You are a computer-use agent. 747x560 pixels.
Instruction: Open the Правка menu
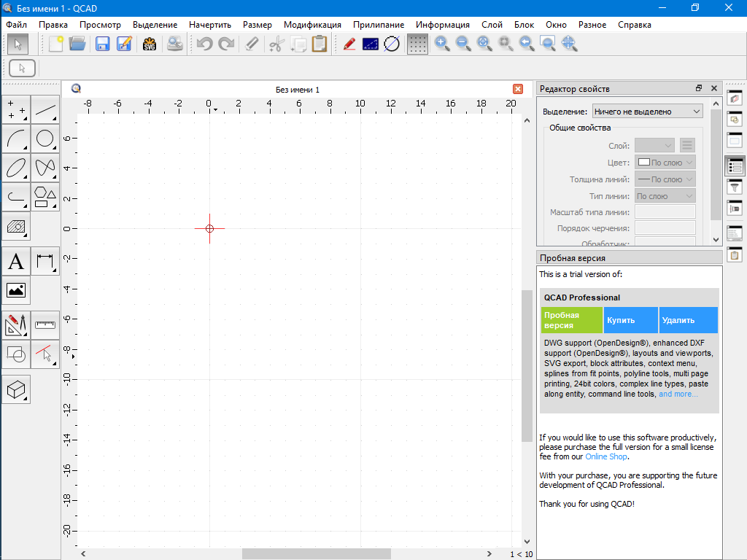pyautogui.click(x=53, y=25)
